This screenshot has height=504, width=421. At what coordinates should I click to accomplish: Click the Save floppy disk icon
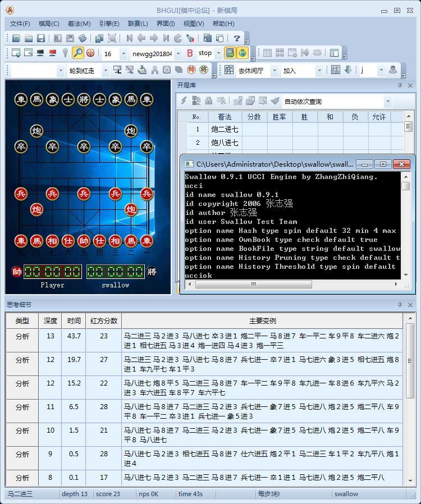[41, 38]
